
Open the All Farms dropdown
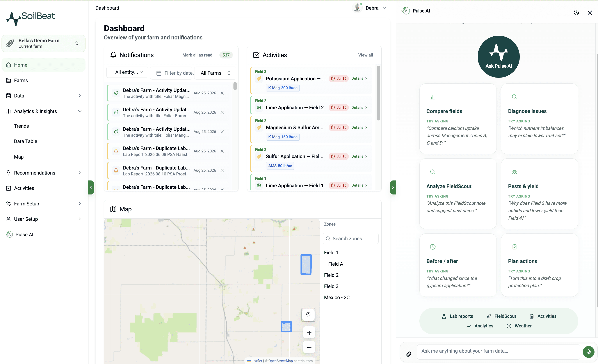215,73
